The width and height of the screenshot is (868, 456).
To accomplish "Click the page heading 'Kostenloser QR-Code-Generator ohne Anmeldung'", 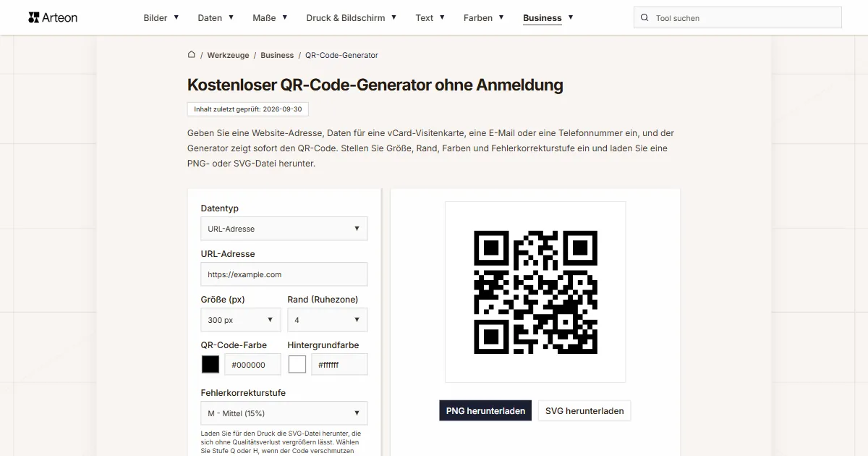I will point(375,85).
